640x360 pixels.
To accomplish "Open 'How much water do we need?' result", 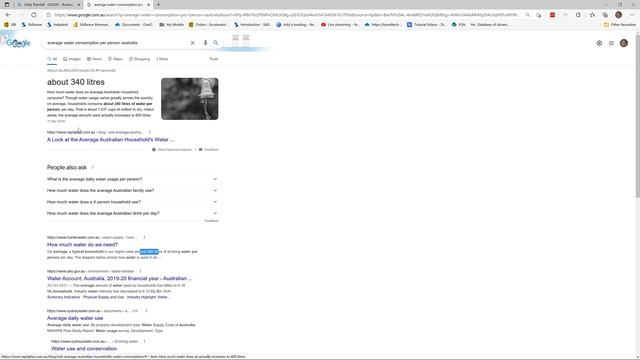I will tap(82, 244).
